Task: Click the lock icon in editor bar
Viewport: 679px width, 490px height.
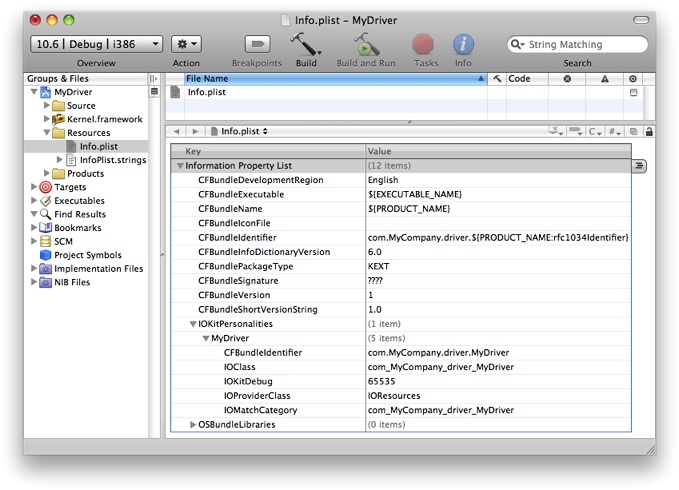Action: [649, 131]
